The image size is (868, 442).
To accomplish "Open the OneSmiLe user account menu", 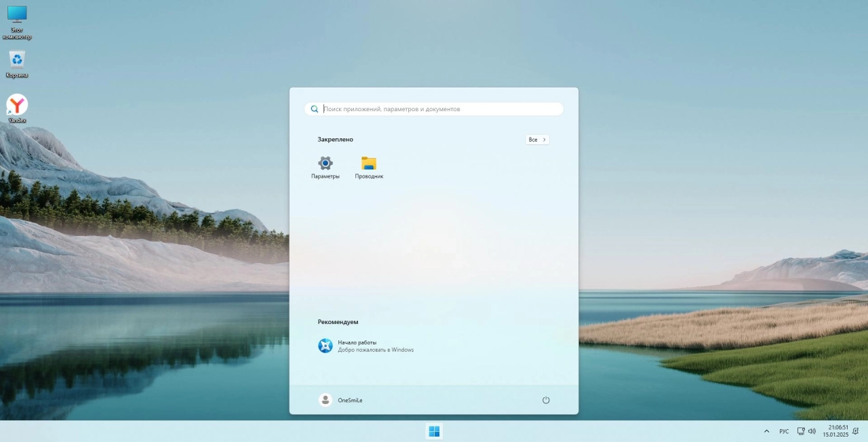I will coord(340,400).
